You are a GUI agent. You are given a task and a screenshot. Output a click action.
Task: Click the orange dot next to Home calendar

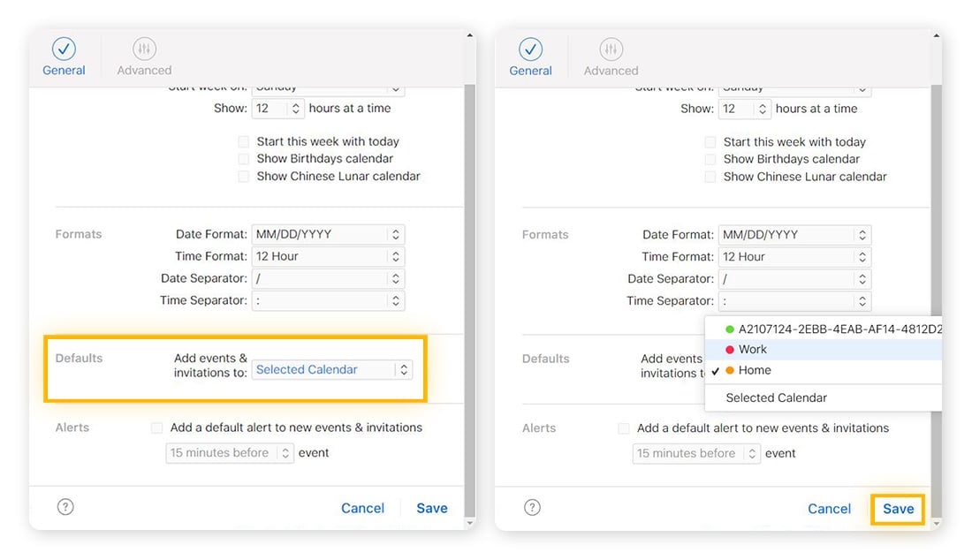729,370
